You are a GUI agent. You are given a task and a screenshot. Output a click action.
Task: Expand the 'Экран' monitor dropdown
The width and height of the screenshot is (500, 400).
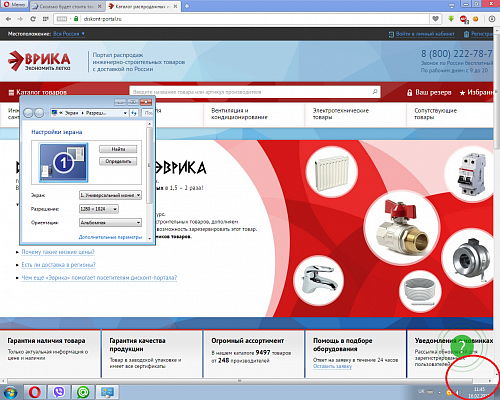point(110,195)
